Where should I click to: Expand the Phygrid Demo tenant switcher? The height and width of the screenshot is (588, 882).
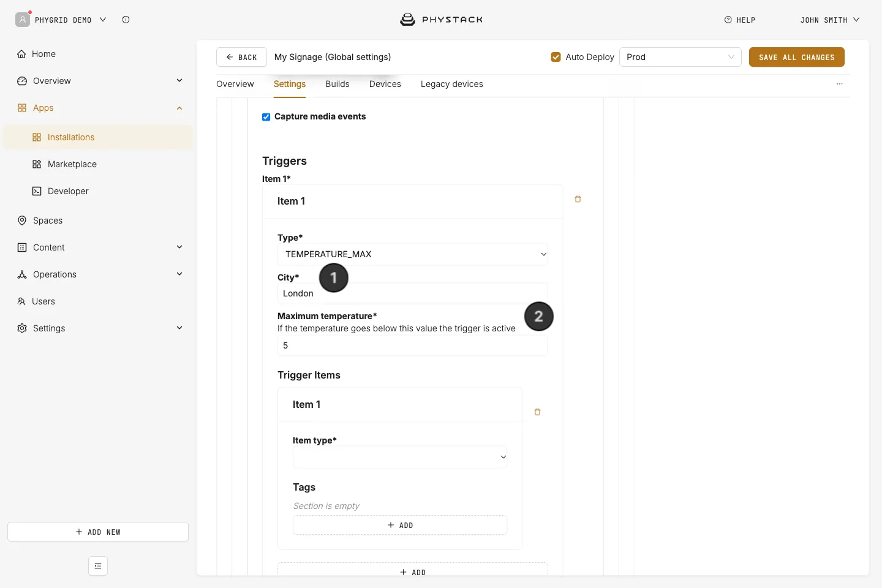tap(103, 20)
